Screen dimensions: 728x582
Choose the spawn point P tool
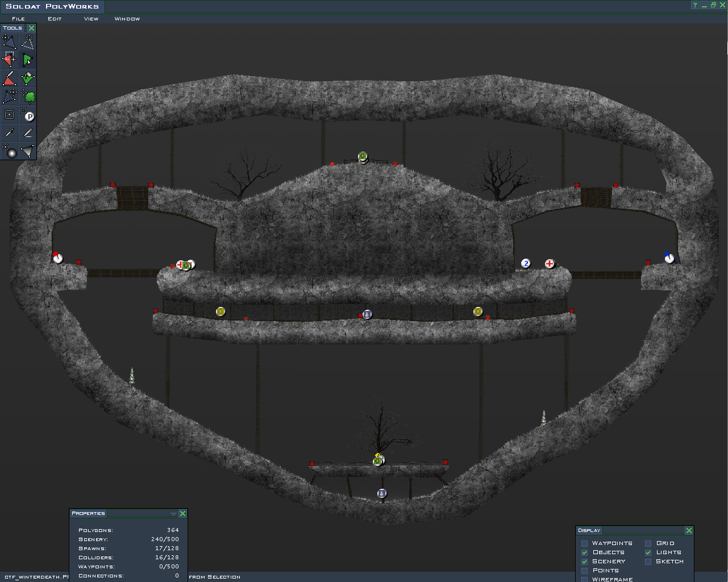(27, 115)
